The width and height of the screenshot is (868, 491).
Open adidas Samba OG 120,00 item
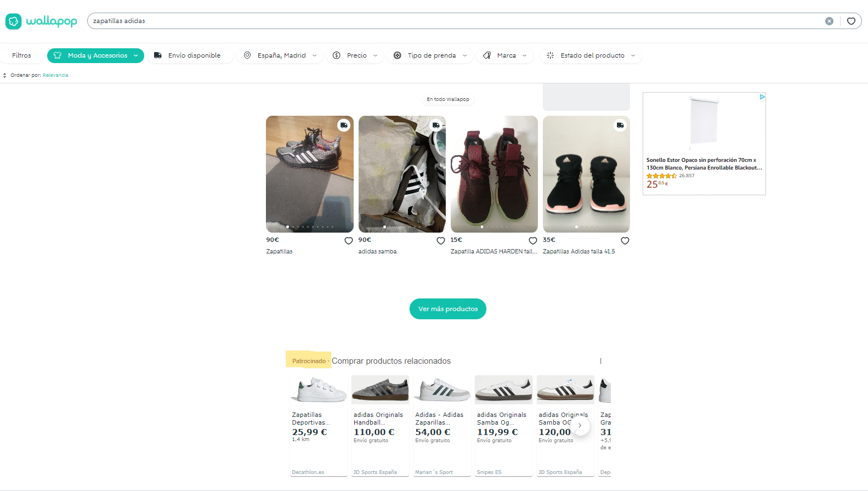[565, 426]
